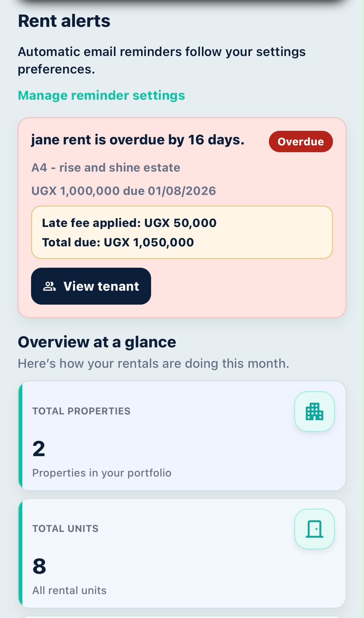Click the number 2 properties count
This screenshot has width=364, height=618.
[x=39, y=449]
